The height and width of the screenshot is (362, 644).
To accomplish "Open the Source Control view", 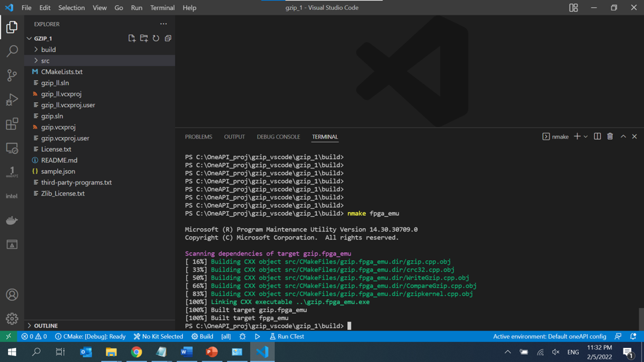I will 12,75.
